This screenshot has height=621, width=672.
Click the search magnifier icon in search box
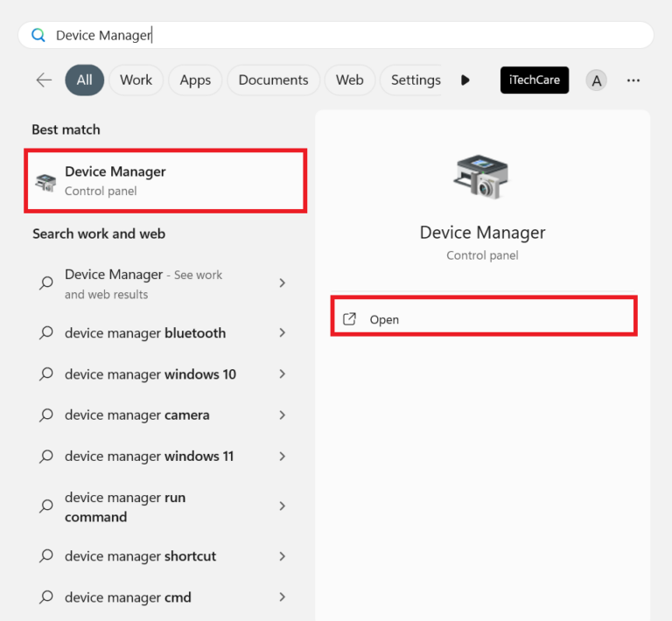pyautogui.click(x=38, y=35)
